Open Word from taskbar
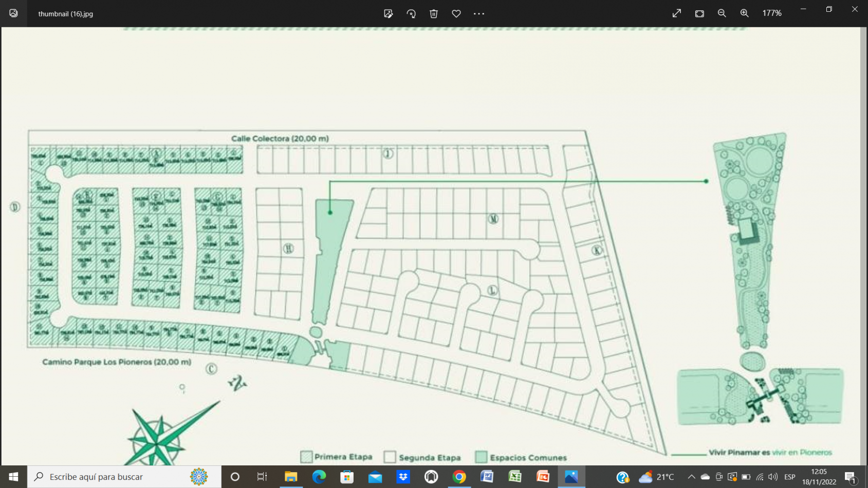This screenshot has width=868, height=488. pyautogui.click(x=487, y=477)
